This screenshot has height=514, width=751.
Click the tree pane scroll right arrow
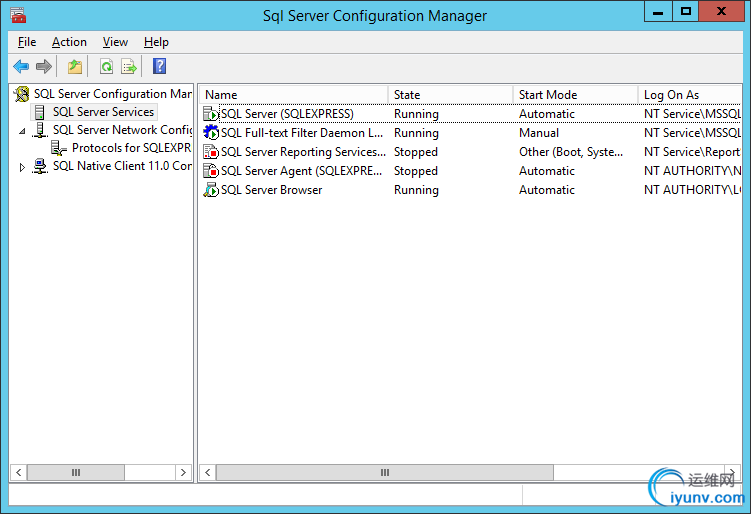point(183,472)
